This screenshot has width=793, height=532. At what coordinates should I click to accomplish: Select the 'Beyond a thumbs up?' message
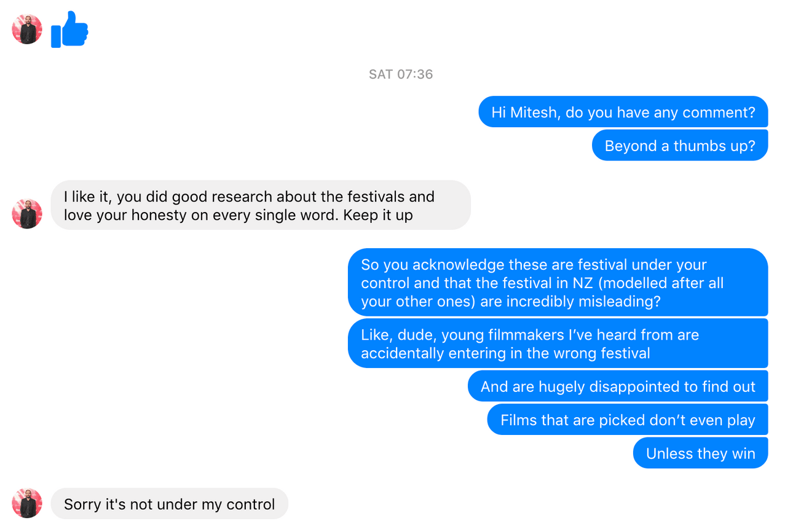680,146
